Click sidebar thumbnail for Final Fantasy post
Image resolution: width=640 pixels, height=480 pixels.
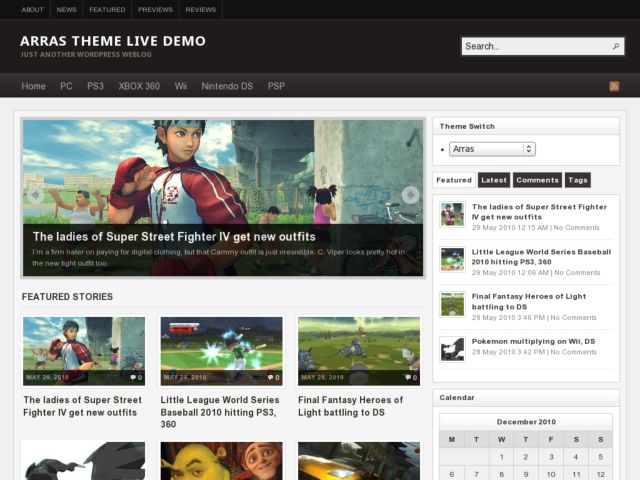452,304
